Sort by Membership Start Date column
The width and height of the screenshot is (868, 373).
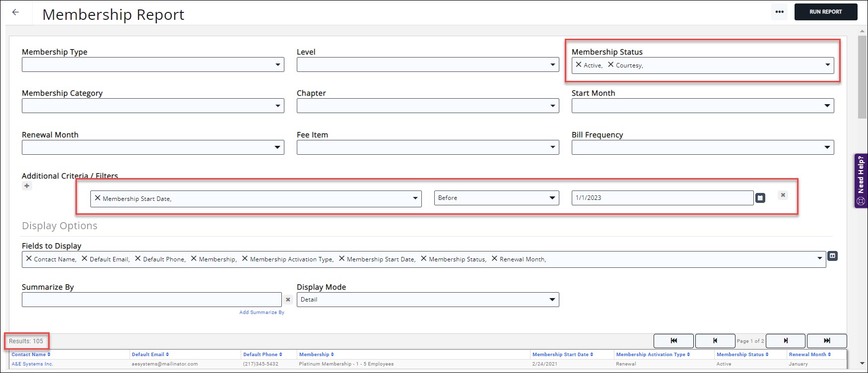point(562,355)
